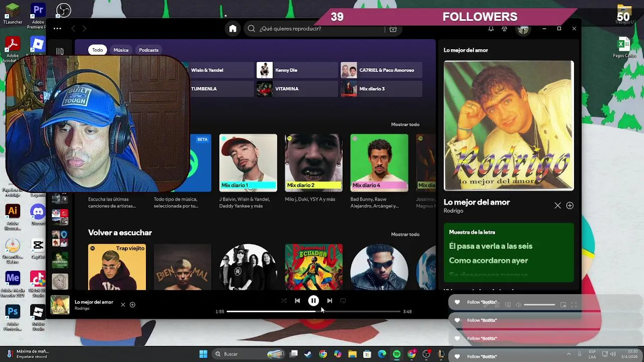Click the X next to the bottom-bar song title
The height and width of the screenshot is (362, 644).
pyautogui.click(x=123, y=305)
